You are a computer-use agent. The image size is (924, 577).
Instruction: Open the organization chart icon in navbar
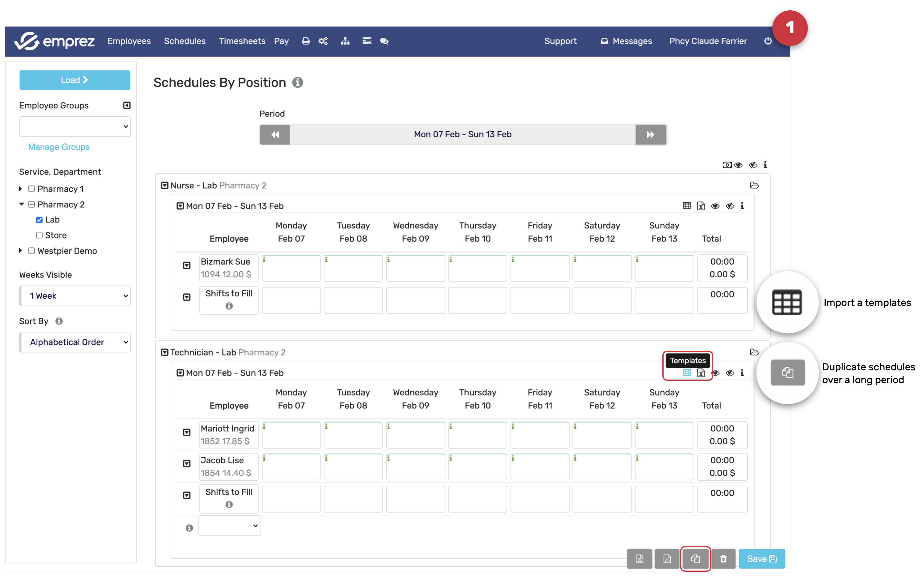click(345, 41)
